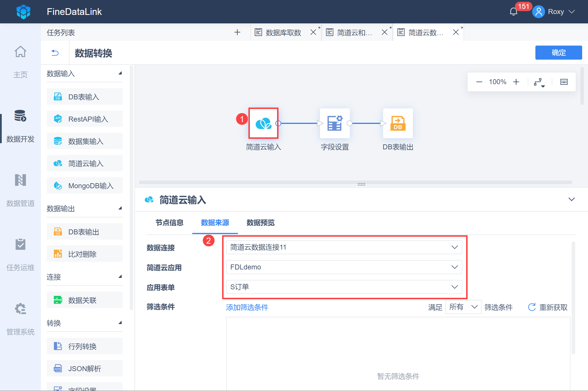Click the 简道云输入 node on canvas

pyautogui.click(x=263, y=123)
